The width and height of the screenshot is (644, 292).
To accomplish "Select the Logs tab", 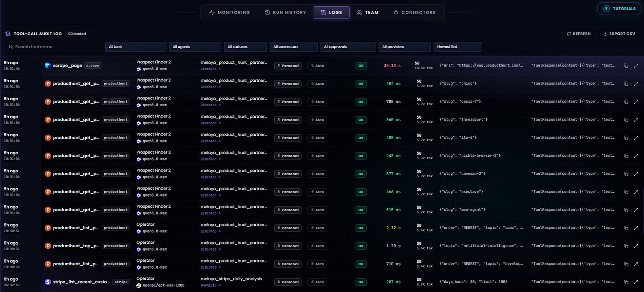I will (x=332, y=13).
